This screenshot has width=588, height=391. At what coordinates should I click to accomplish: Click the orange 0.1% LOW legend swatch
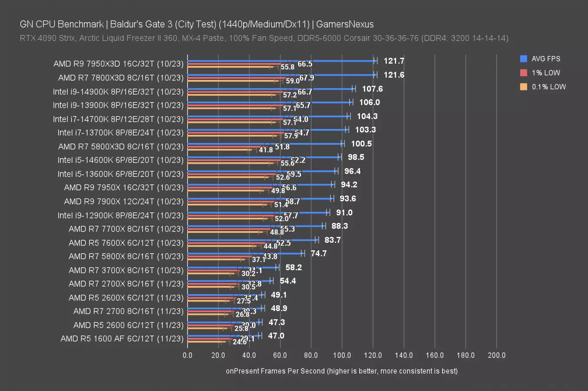click(523, 87)
